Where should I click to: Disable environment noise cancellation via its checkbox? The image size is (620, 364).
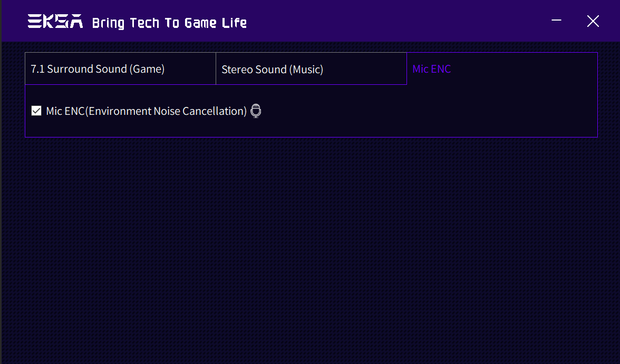36,111
